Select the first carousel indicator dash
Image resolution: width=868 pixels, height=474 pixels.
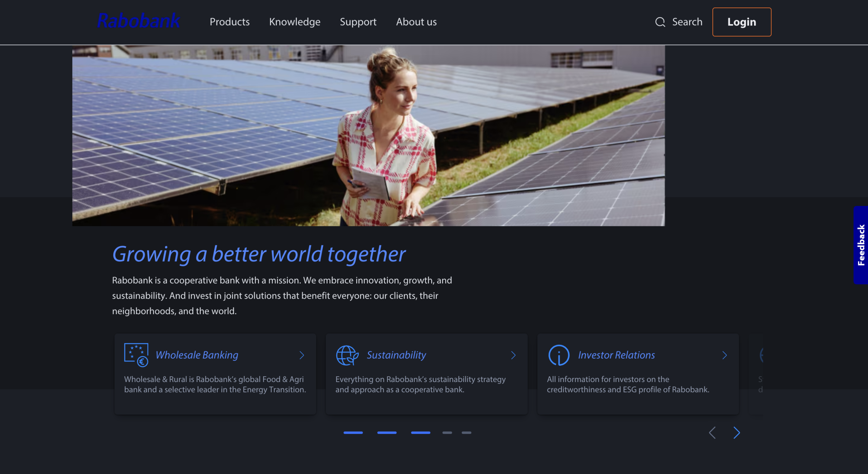pyautogui.click(x=353, y=433)
